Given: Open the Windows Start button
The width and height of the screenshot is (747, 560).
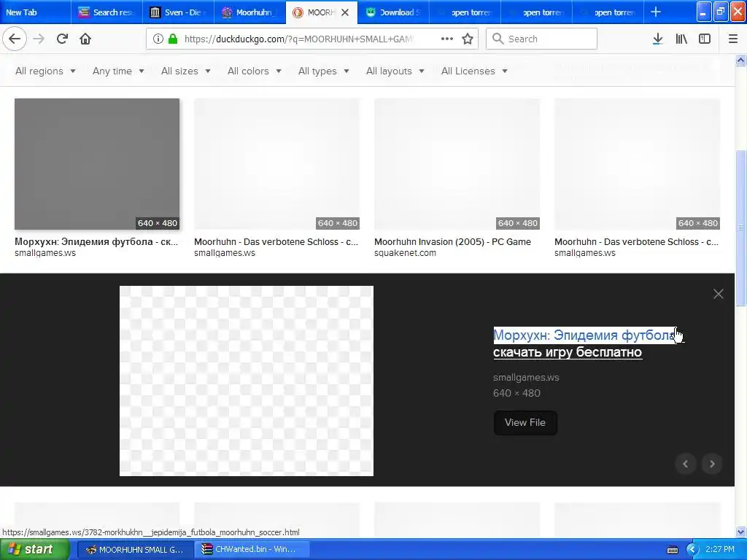Looking at the screenshot, I should (34, 550).
